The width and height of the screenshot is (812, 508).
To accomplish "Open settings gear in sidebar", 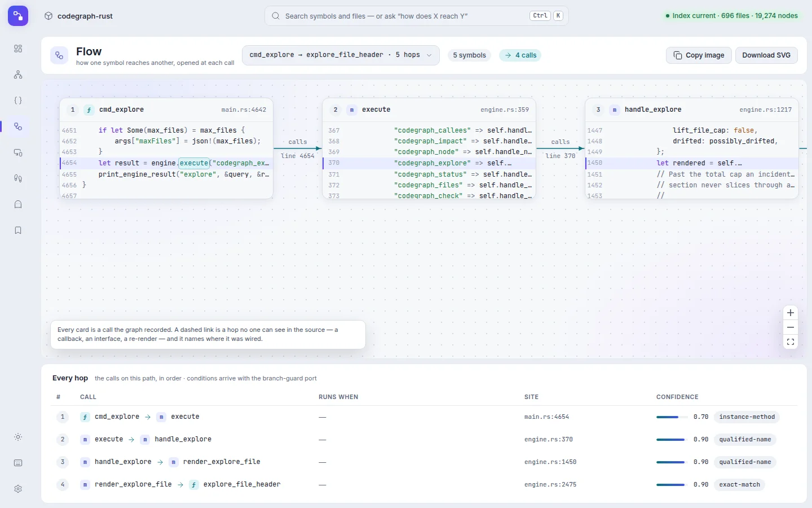I will point(18,489).
